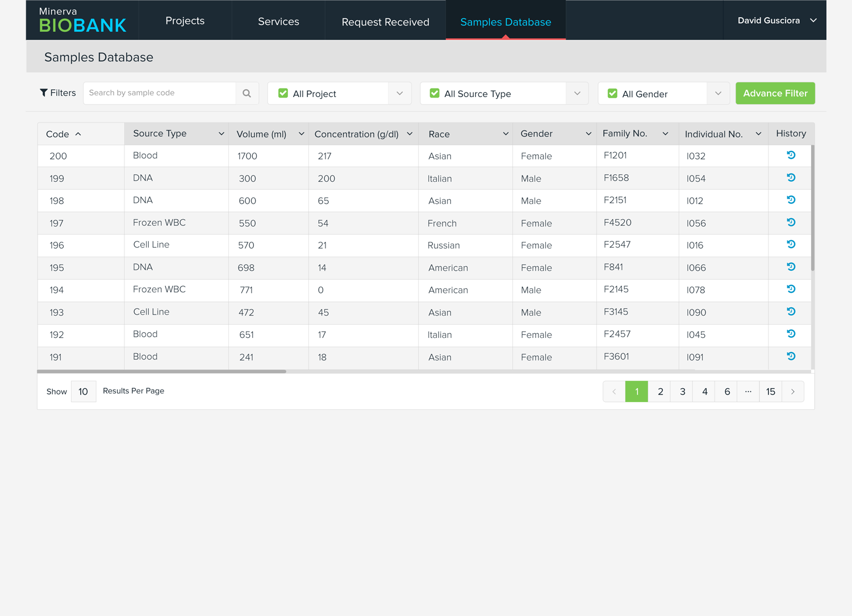
Task: View history of sample 199
Action: pos(791,178)
